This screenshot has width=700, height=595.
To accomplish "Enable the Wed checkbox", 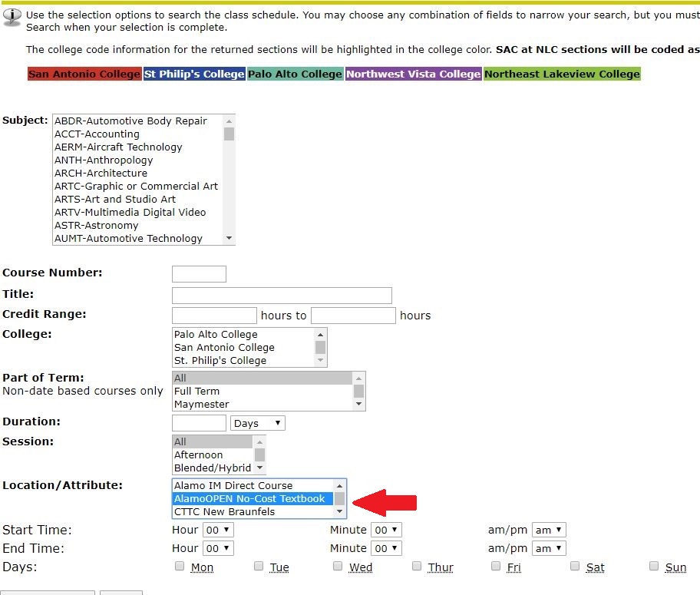I will click(x=338, y=566).
